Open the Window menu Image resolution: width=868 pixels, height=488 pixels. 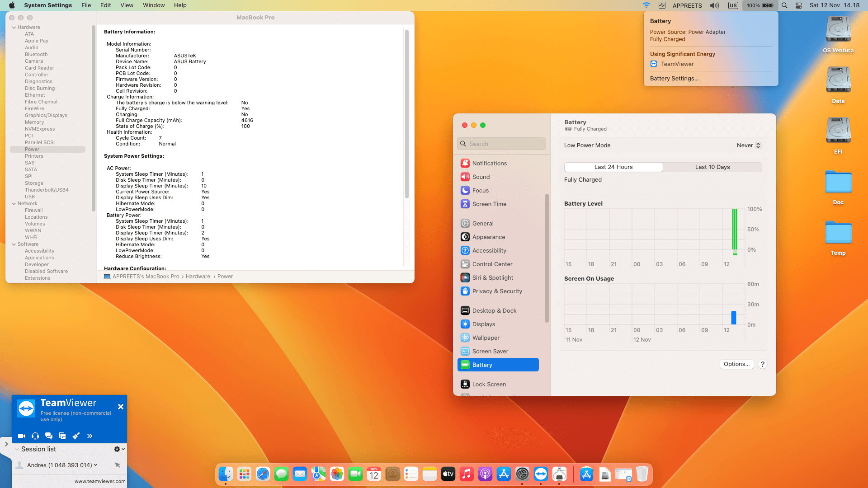click(154, 5)
